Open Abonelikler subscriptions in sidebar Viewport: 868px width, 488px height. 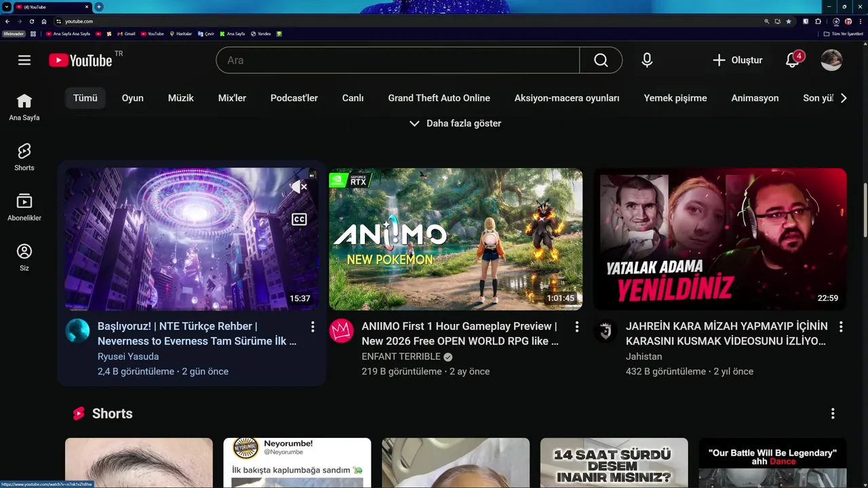24,207
